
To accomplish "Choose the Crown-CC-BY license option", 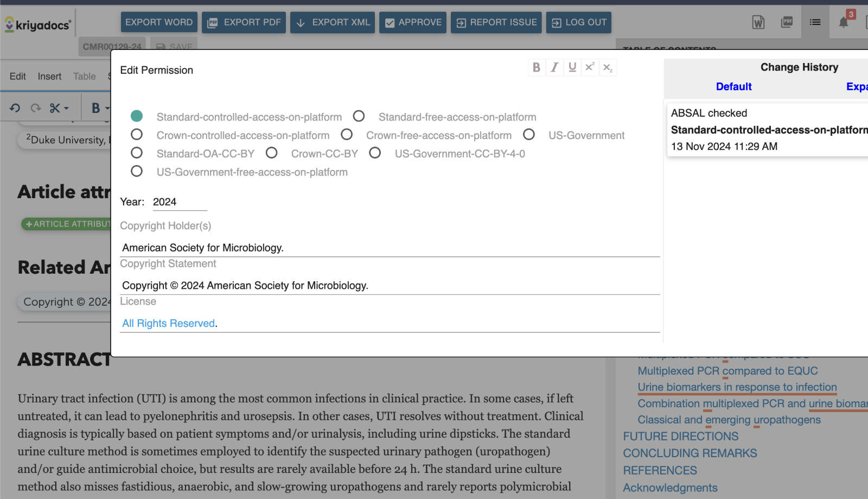I will (x=272, y=153).
